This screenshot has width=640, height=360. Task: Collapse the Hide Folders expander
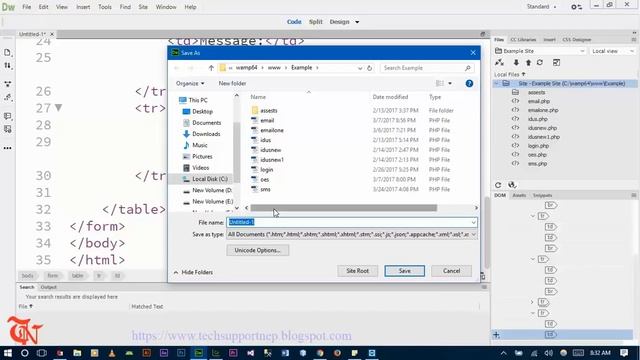point(193,272)
